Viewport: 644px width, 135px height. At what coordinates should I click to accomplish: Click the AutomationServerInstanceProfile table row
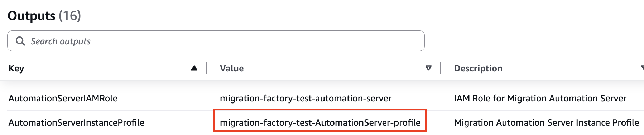[322, 122]
